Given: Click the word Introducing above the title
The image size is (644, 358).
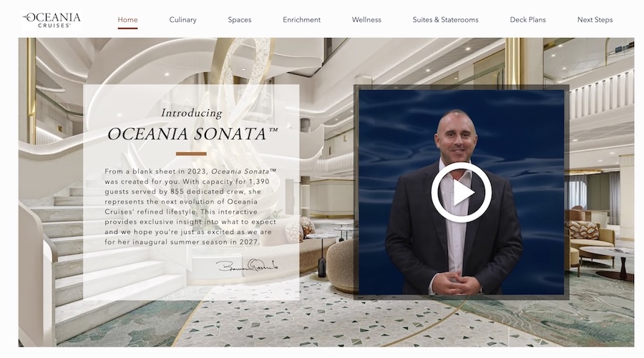Looking at the screenshot, I should [x=191, y=113].
